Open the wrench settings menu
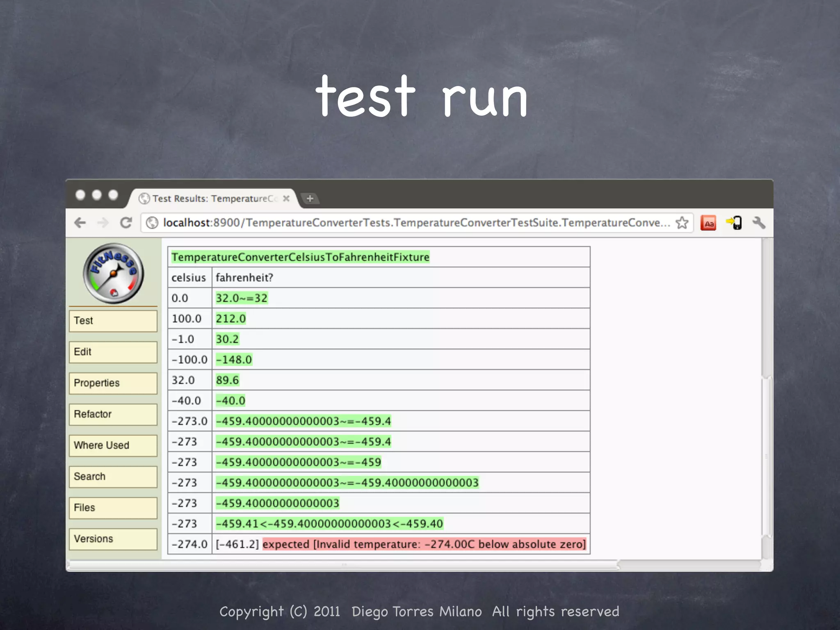This screenshot has width=840, height=630. point(759,223)
